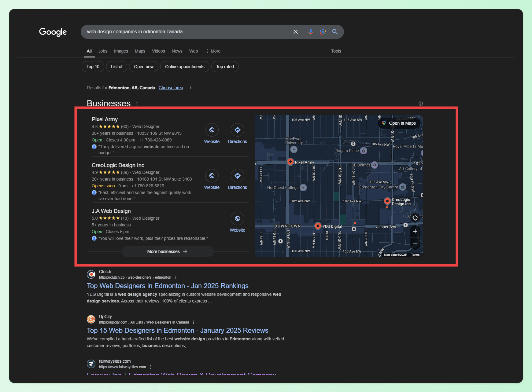
Task: Open the Businesses info circle icon
Action: tap(421, 104)
